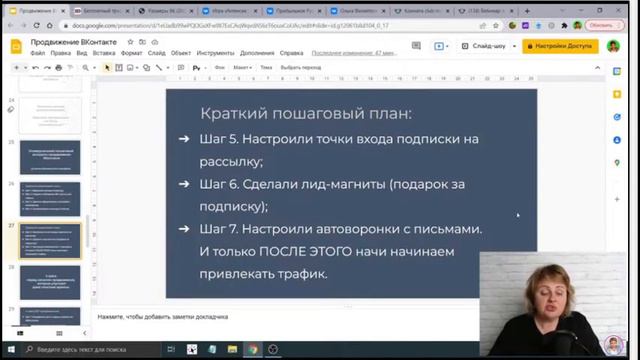This screenshot has width=640, height=360.
Task: Open a new browser tab
Action: click(527, 11)
